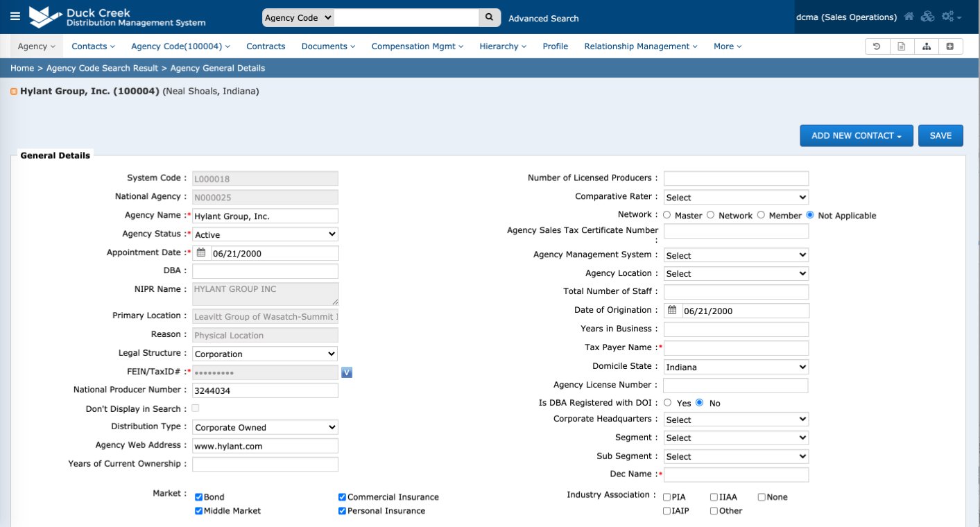
Task: Uncheck Commercial Insurance checkbox
Action: coord(342,497)
